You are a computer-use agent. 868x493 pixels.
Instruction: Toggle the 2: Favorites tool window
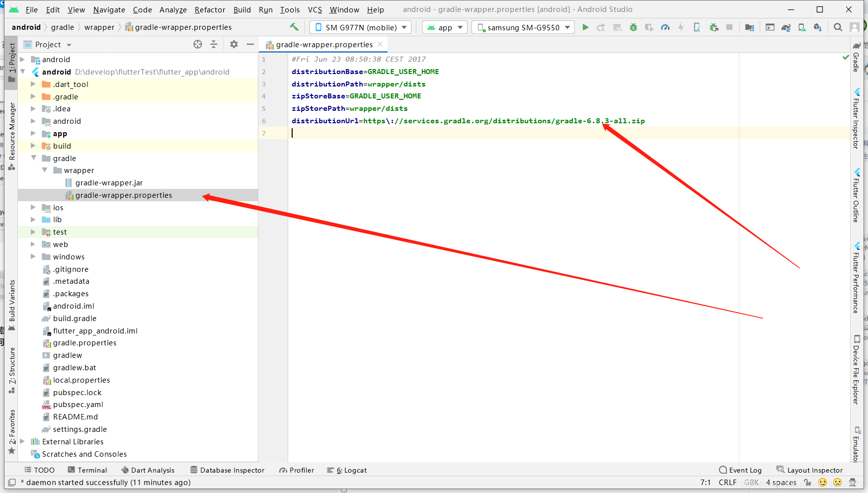(12, 431)
